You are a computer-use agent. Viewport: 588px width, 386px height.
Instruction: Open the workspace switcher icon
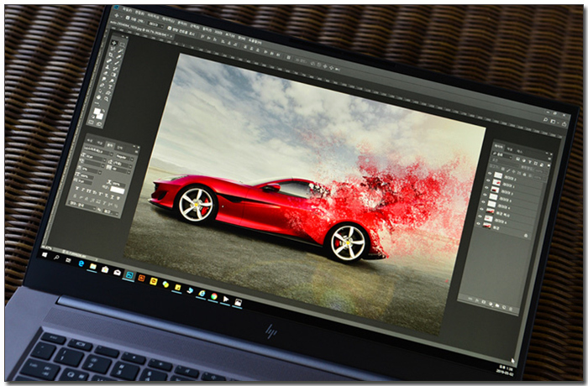pyautogui.click(x=553, y=122)
